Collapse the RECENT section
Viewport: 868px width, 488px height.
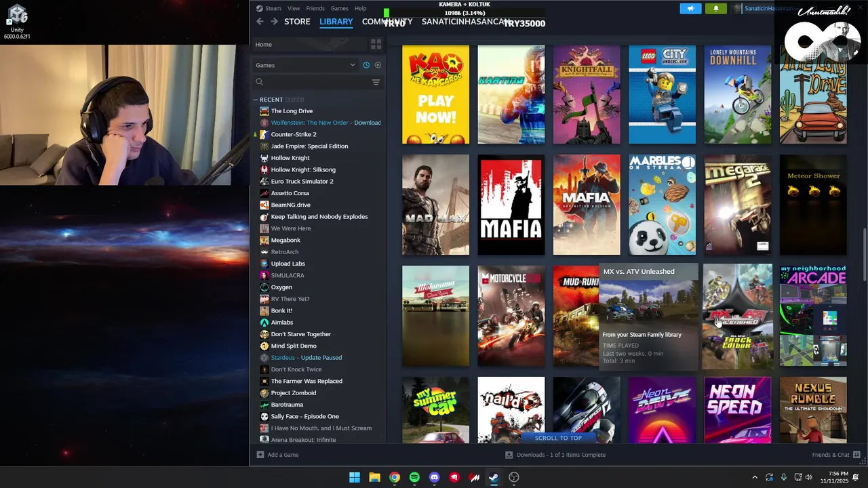256,100
